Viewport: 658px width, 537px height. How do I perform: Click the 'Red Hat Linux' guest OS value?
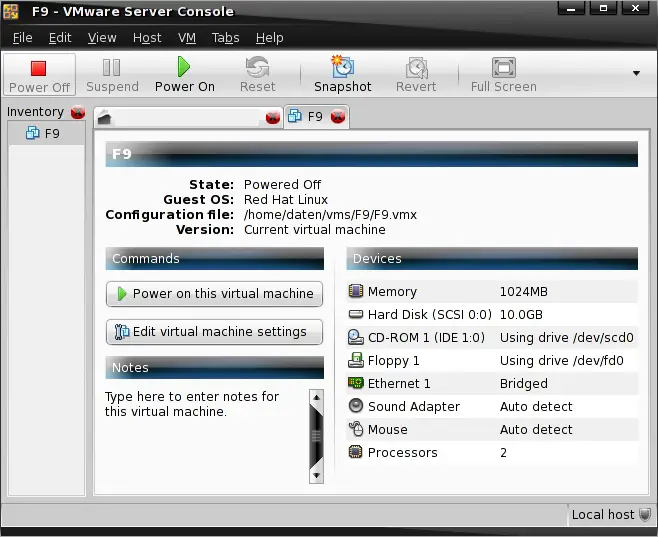(x=286, y=200)
